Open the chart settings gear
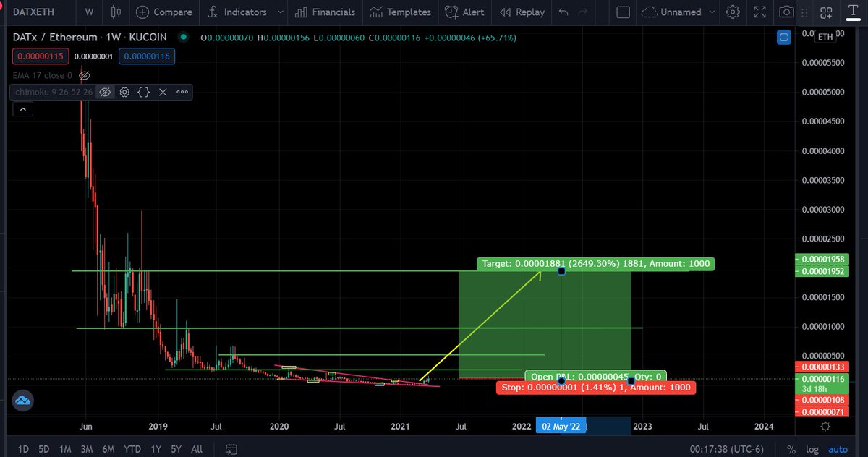 point(733,12)
